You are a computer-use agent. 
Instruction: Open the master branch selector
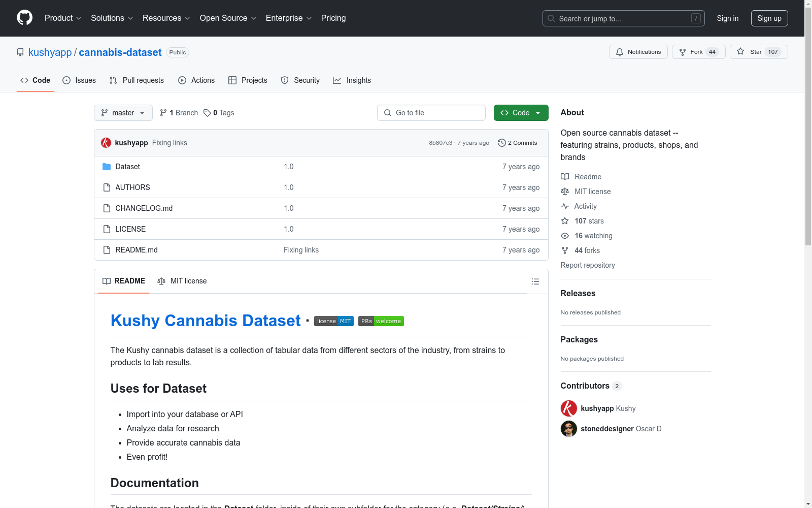click(x=123, y=113)
